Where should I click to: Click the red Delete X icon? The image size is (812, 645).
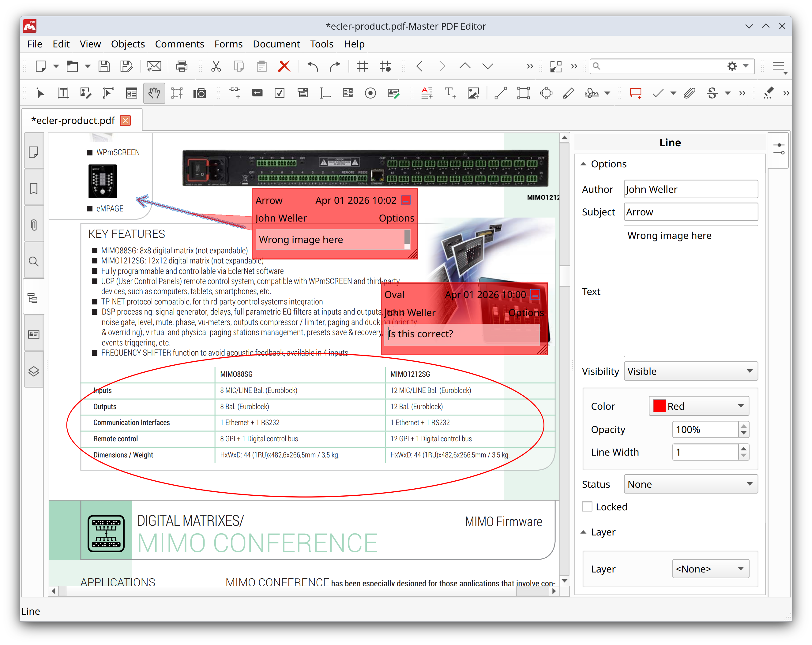[284, 66]
